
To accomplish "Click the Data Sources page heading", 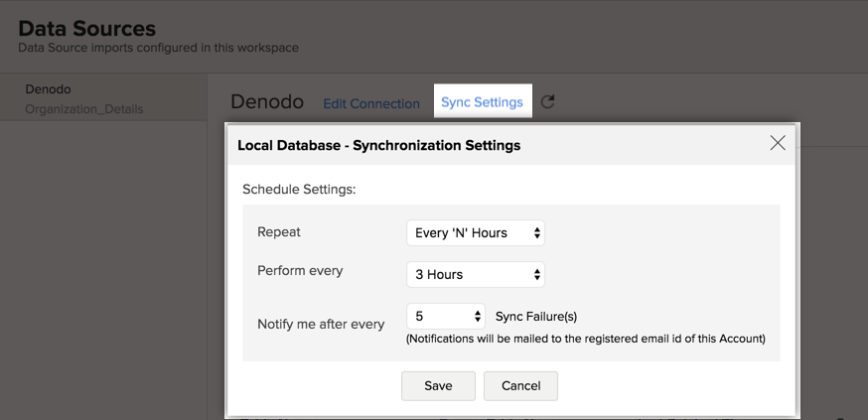I will click(x=87, y=28).
